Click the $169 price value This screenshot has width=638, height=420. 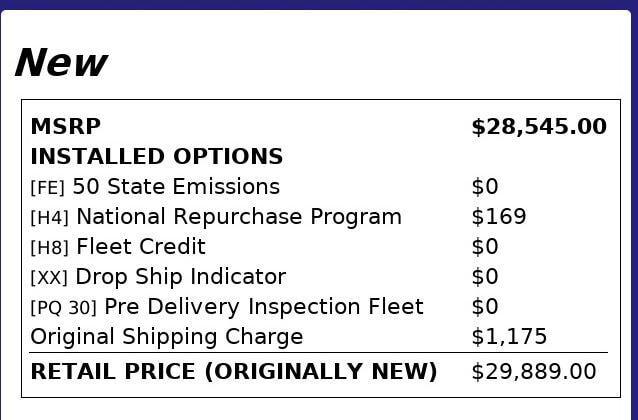[498, 217]
